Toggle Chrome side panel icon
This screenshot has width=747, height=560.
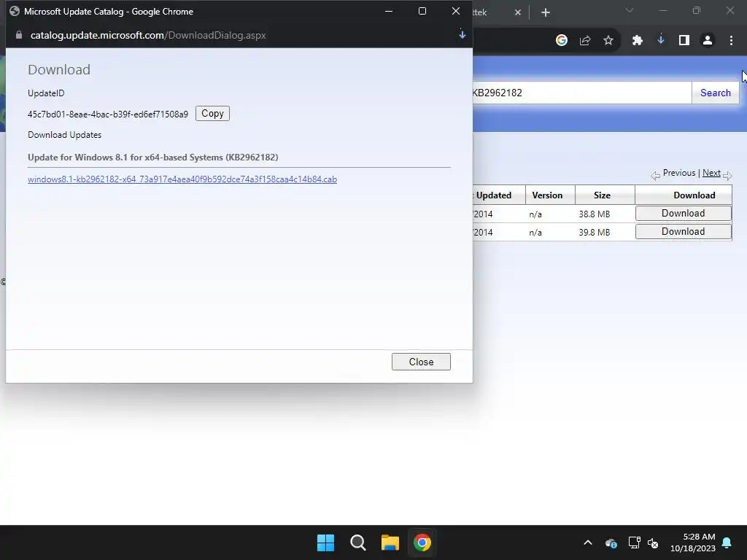(684, 41)
